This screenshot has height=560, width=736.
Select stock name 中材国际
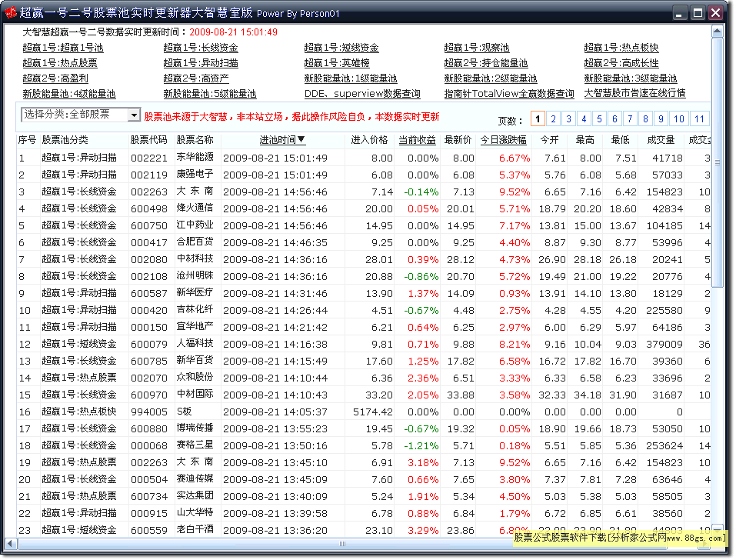click(x=195, y=394)
